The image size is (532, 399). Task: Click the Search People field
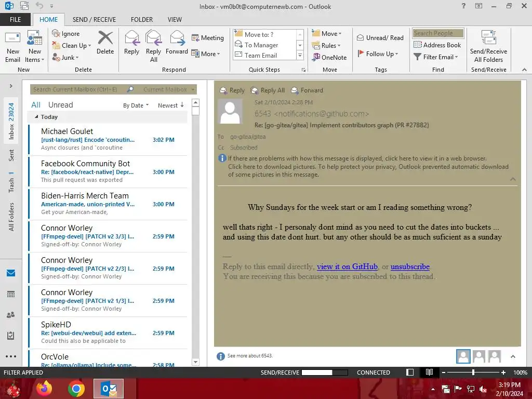point(438,33)
